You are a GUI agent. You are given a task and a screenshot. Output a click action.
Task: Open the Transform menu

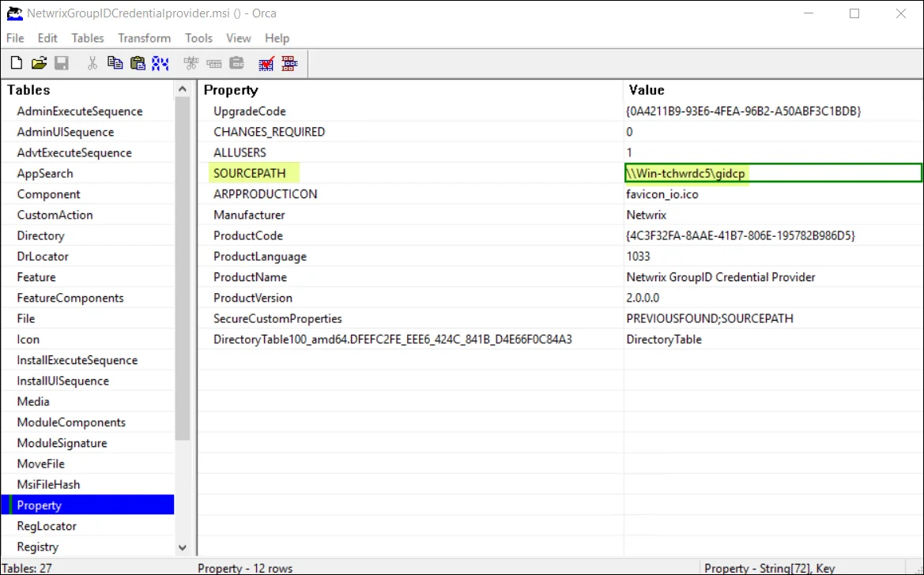[145, 38]
